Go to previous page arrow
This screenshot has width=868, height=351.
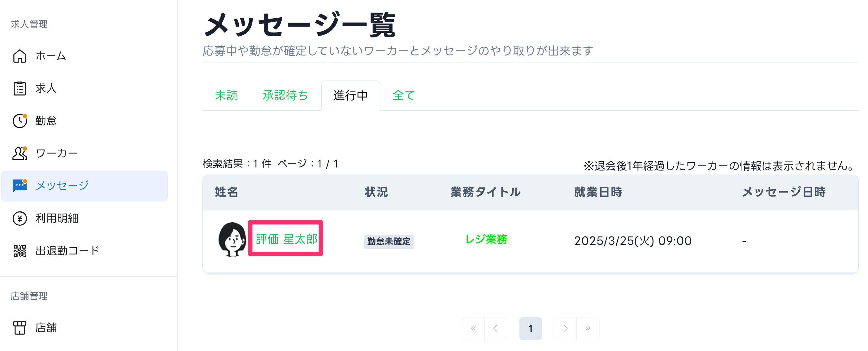[x=496, y=328]
